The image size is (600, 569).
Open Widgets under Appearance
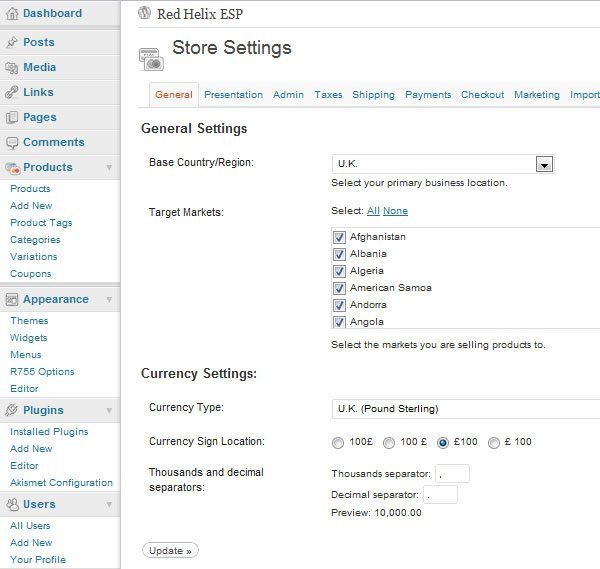click(29, 338)
